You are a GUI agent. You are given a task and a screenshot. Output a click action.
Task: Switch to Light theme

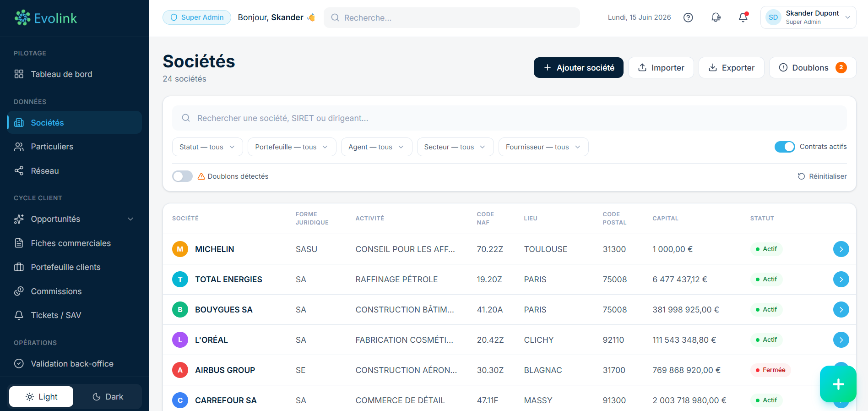(41, 397)
